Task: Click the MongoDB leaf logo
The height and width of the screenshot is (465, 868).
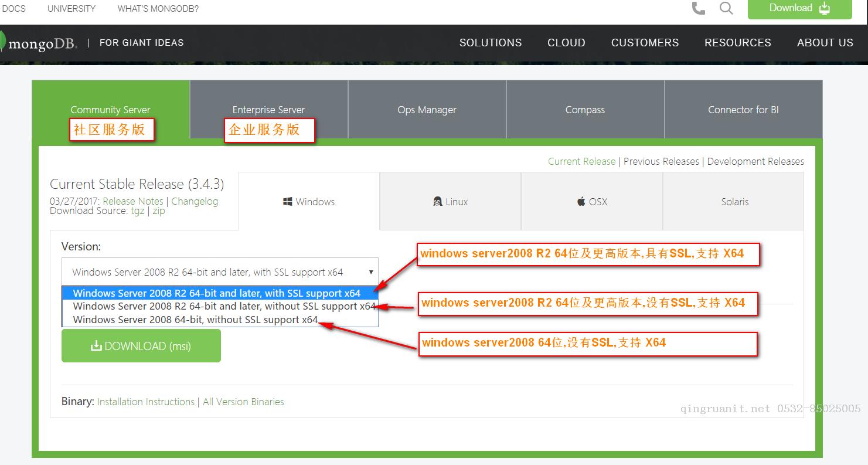Action: 4,42
